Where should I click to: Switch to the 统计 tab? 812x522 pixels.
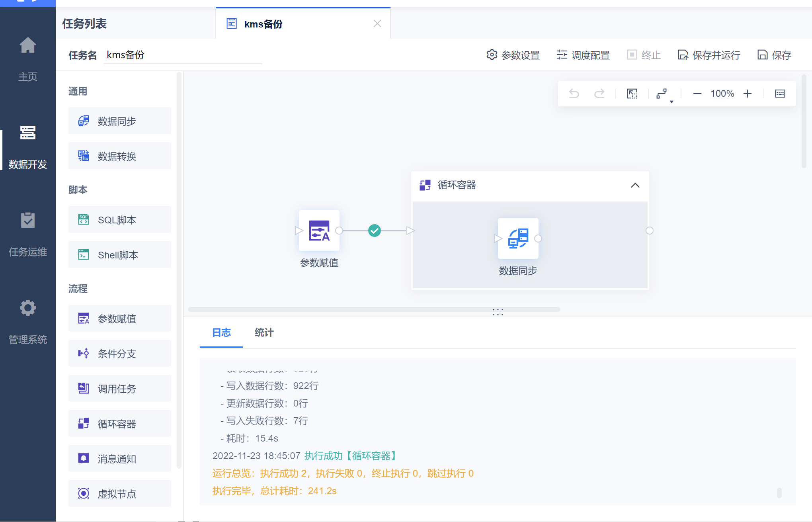pos(264,332)
